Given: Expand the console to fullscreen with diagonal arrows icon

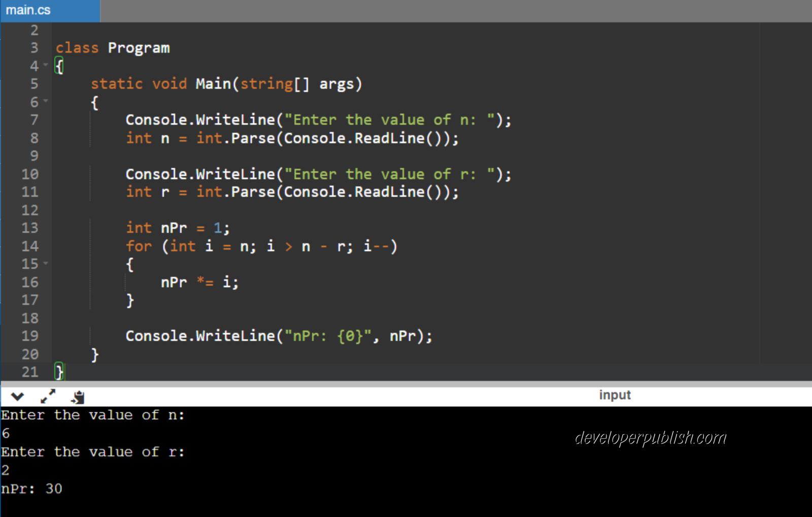Looking at the screenshot, I should pos(48,397).
